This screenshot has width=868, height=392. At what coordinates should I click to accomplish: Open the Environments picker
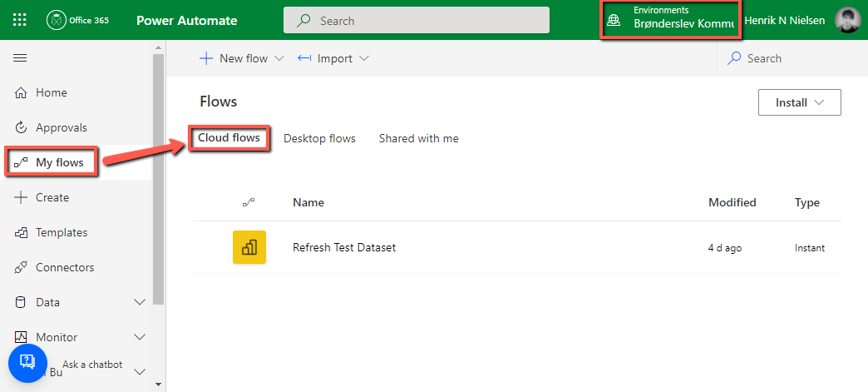point(670,19)
